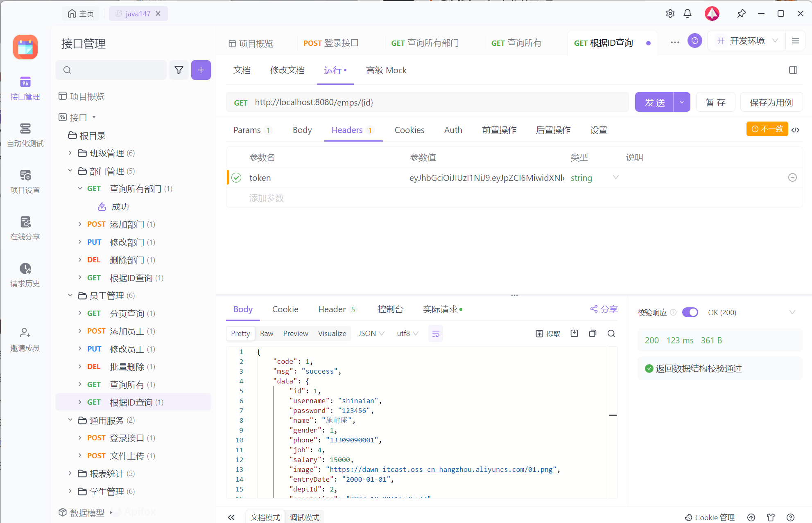
Task: Open the 高级 Mock tab
Action: pyautogui.click(x=386, y=70)
